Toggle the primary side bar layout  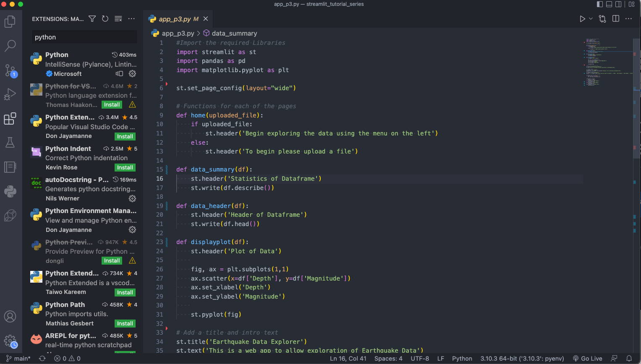tap(600, 4)
